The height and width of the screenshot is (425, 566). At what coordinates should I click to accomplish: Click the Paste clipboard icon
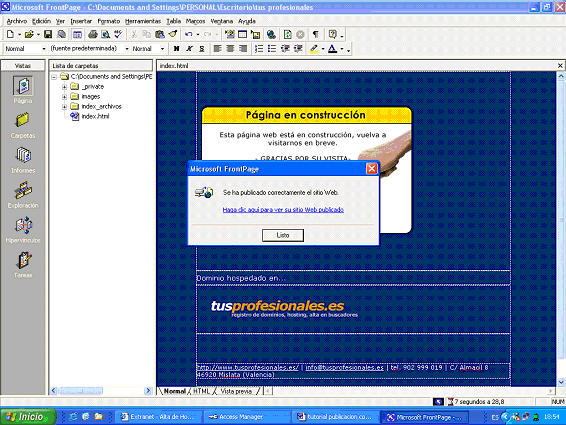160,34
